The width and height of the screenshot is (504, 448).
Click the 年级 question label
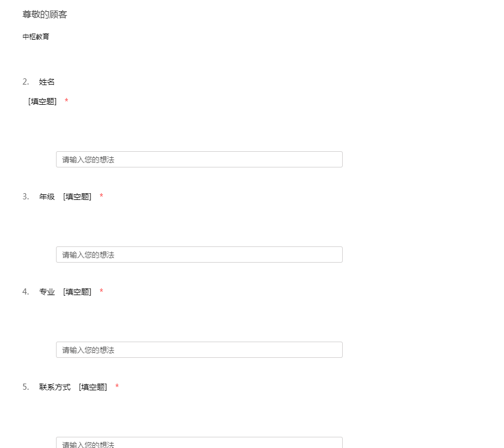(x=47, y=197)
